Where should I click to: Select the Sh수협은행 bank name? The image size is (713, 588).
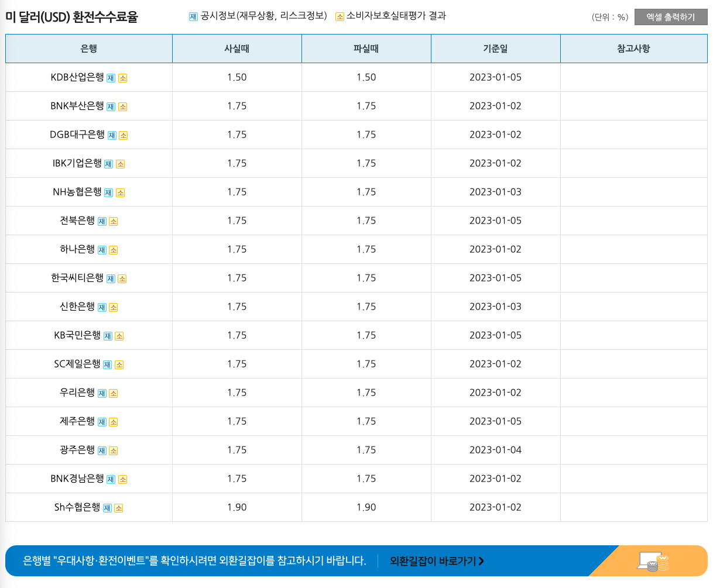[77, 507]
